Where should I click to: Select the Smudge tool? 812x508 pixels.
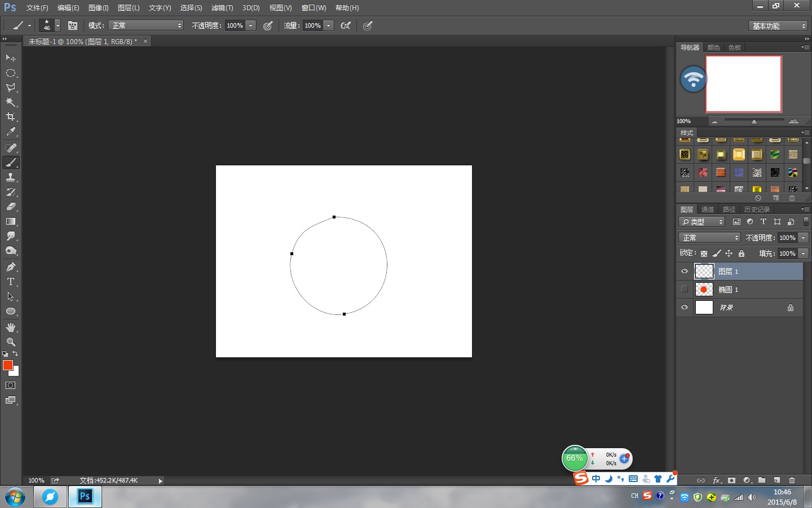click(11, 236)
